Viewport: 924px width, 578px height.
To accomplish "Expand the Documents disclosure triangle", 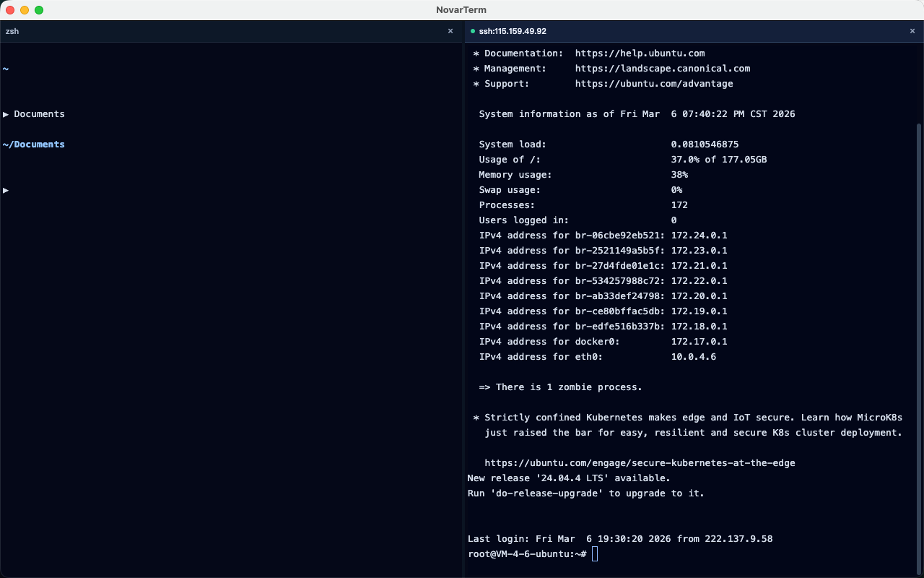I will pyautogui.click(x=6, y=113).
